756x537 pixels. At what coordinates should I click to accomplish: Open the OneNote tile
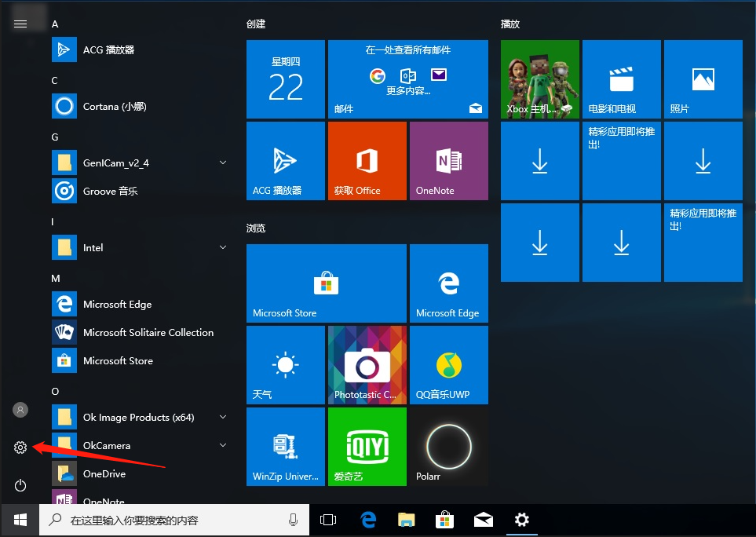pyautogui.click(x=449, y=160)
